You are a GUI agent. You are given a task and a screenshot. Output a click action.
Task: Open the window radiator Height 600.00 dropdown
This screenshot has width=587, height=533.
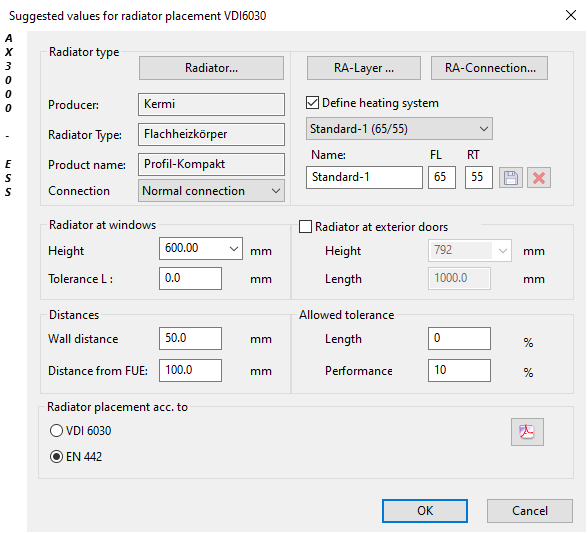click(x=201, y=248)
